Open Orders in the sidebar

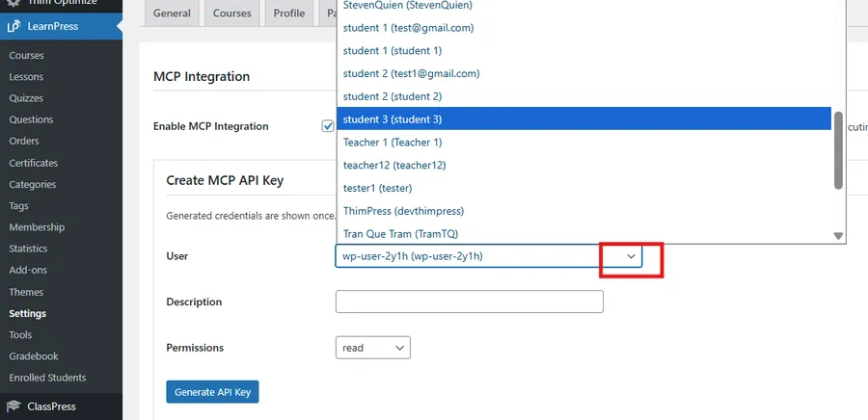(x=24, y=141)
